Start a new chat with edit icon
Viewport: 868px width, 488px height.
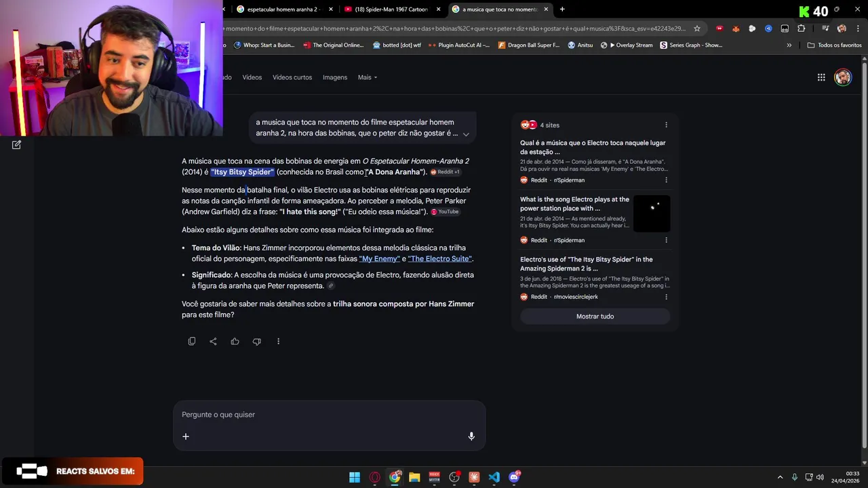(16, 144)
